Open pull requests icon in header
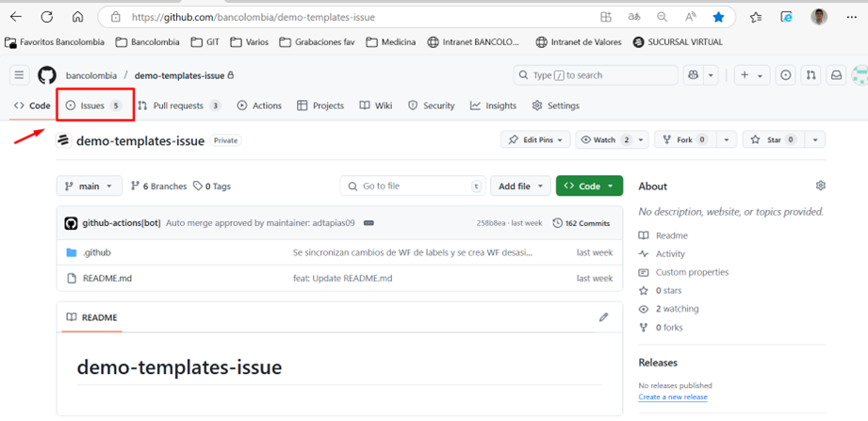The width and height of the screenshot is (868, 421). tap(811, 75)
